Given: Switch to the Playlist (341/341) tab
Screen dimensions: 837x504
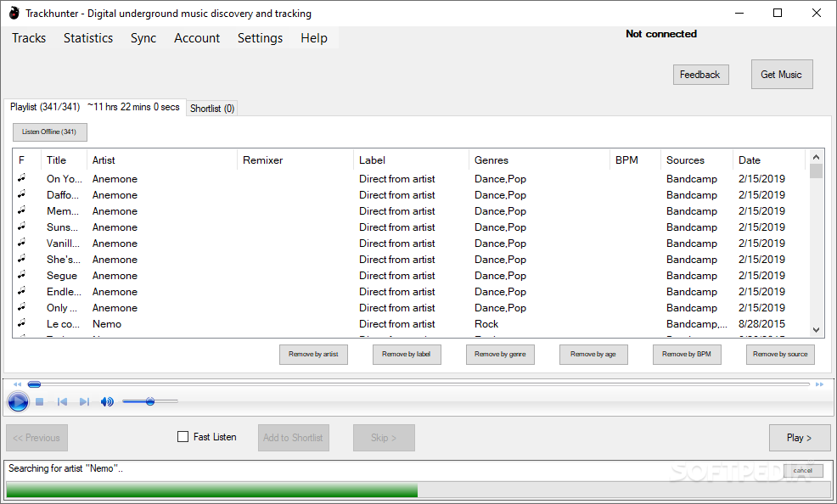Looking at the screenshot, I should [x=95, y=107].
